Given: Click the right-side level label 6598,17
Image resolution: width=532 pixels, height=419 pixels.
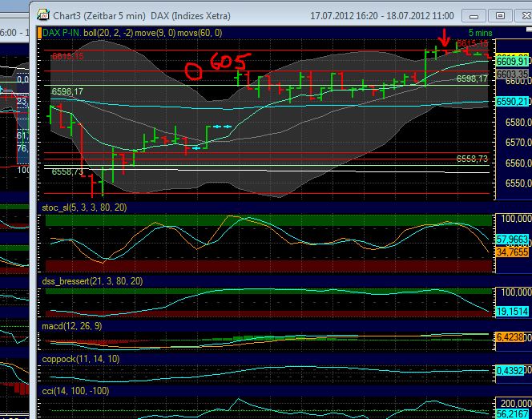Looking at the screenshot, I should pyautogui.click(x=472, y=79).
